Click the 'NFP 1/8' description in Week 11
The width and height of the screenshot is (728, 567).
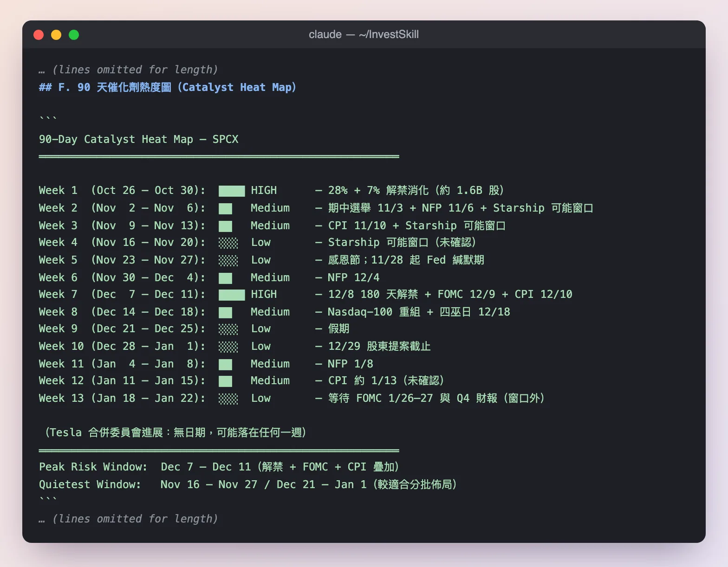351,364
